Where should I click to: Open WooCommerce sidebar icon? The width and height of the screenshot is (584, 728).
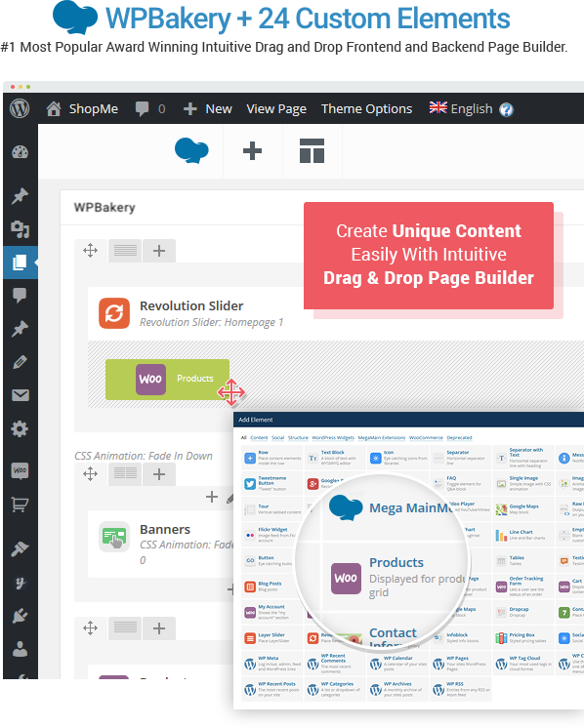point(20,470)
